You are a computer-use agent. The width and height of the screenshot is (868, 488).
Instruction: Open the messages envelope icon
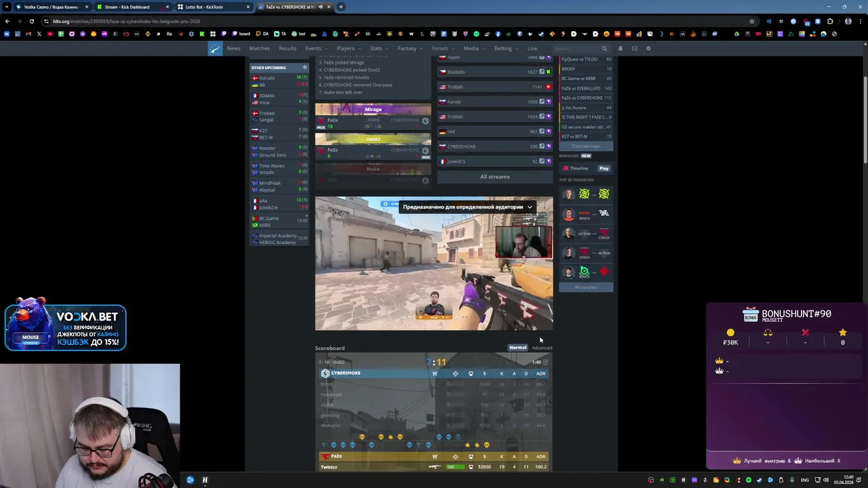pyautogui.click(x=634, y=49)
